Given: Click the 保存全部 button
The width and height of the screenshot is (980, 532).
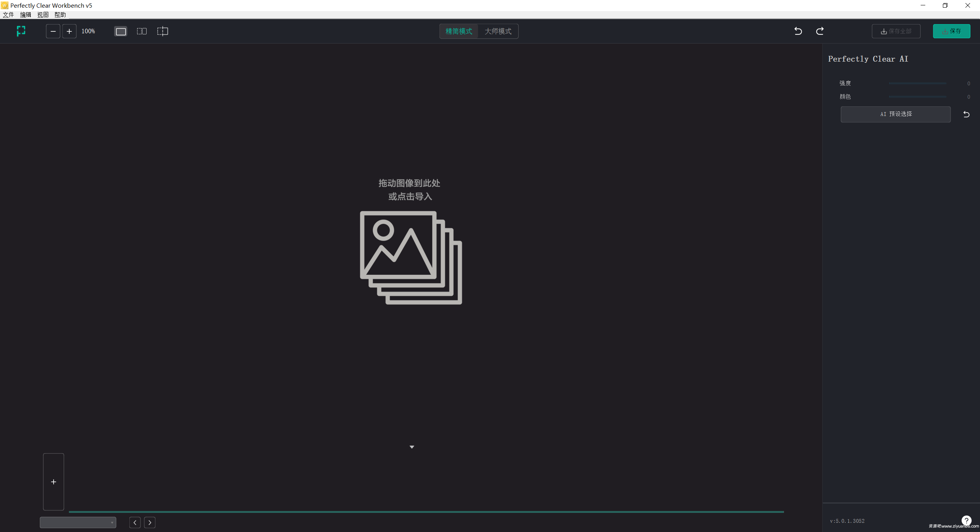Looking at the screenshot, I should tap(896, 31).
